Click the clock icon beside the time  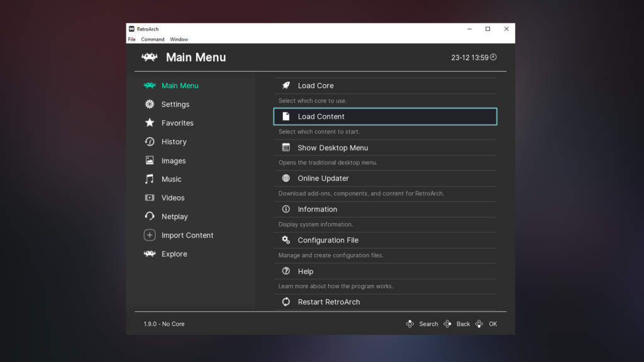(x=493, y=57)
